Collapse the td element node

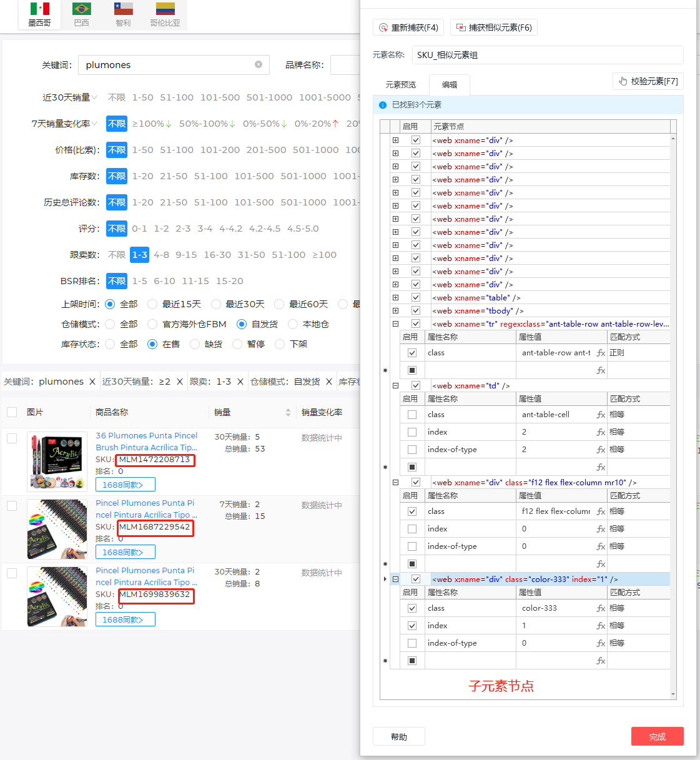coord(395,386)
